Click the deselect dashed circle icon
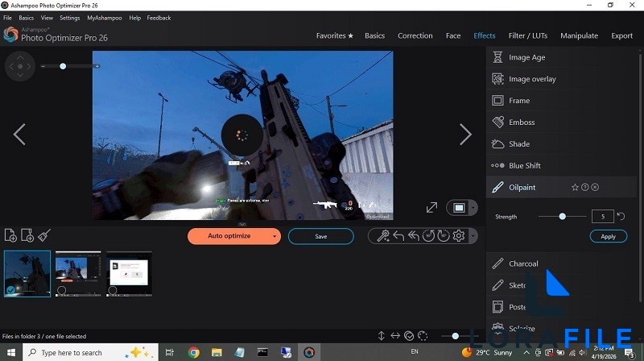Image resolution: width=644 pixels, height=361 pixels. pyautogui.click(x=423, y=336)
